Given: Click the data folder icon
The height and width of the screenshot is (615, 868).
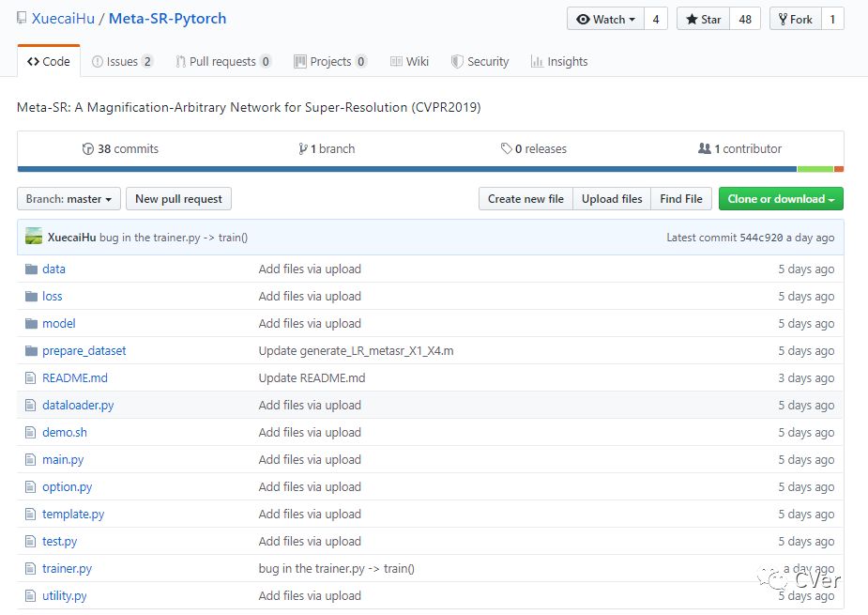Looking at the screenshot, I should (31, 269).
